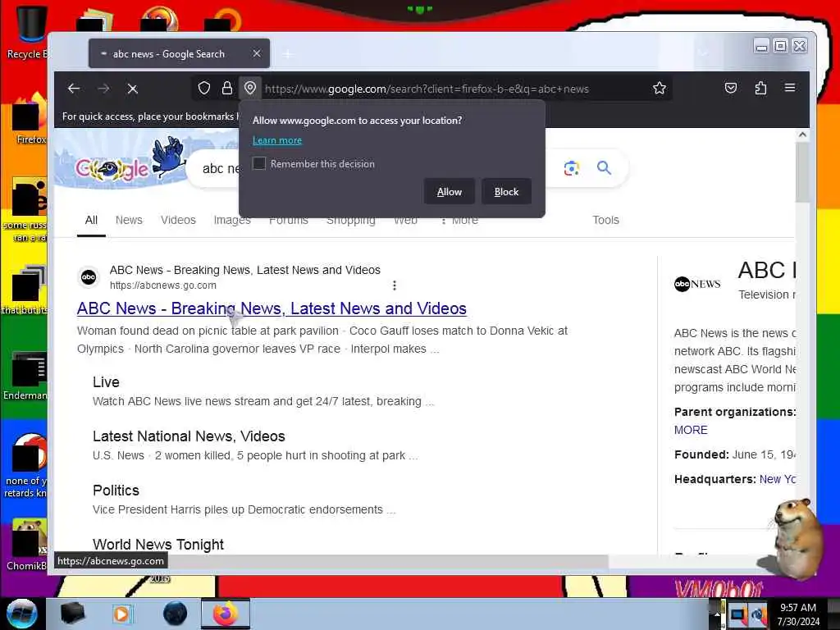
Task: Save page to Pocket icon
Action: click(x=731, y=89)
